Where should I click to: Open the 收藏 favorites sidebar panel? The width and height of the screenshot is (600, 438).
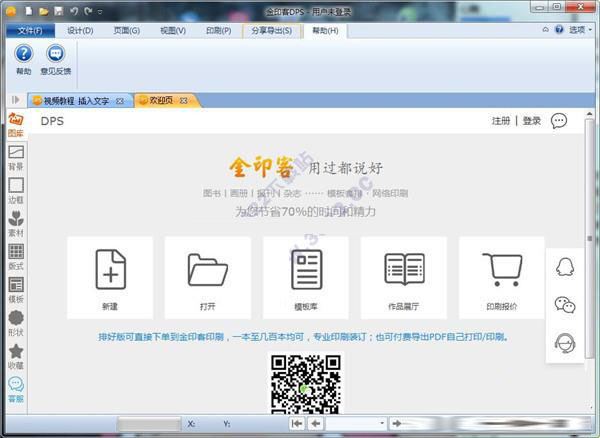pyautogui.click(x=16, y=357)
